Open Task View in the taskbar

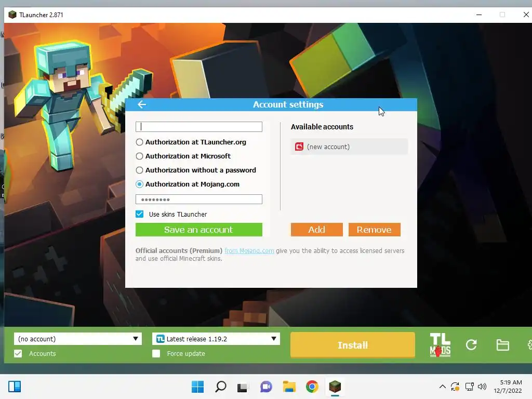click(242, 387)
